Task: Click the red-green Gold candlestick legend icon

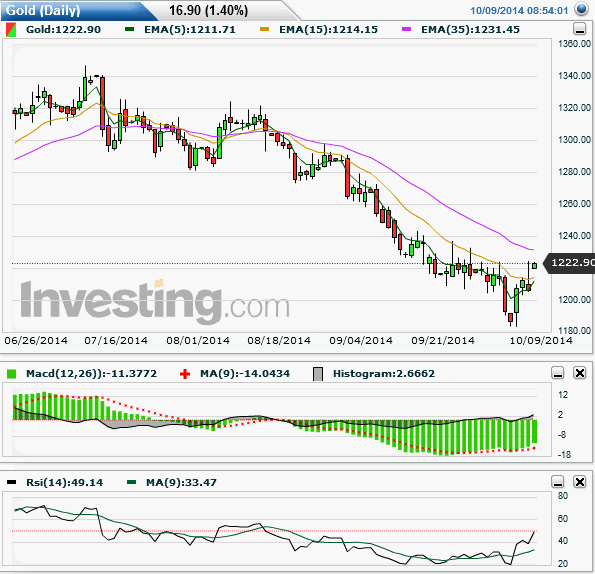Action: tap(11, 30)
